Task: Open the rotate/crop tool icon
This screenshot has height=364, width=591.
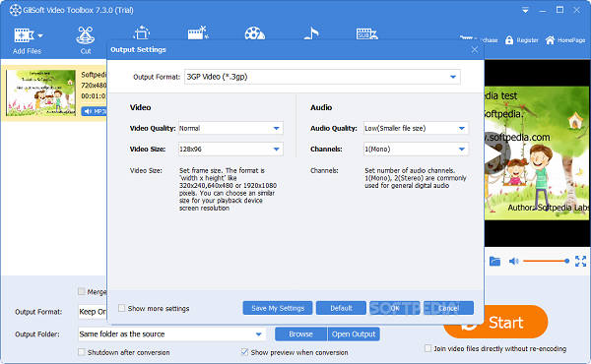Action: click(142, 32)
